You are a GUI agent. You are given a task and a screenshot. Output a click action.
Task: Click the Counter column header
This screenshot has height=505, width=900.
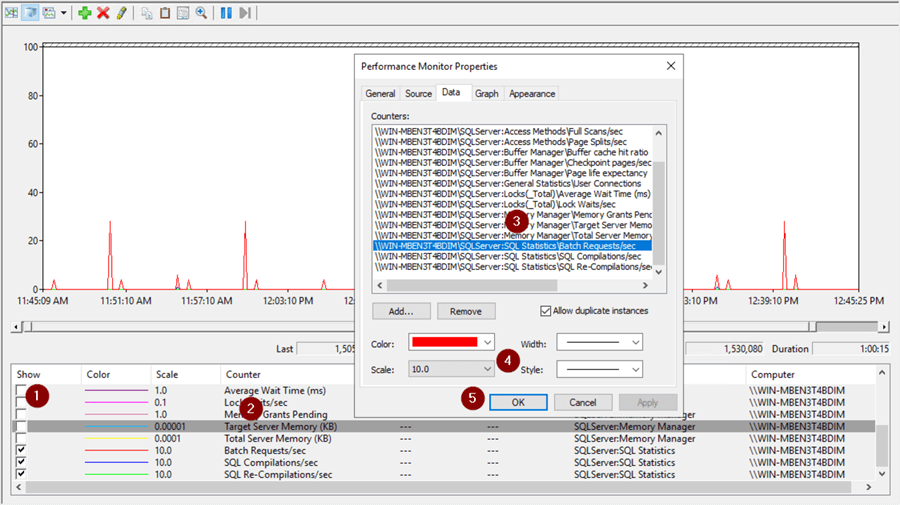point(243,374)
